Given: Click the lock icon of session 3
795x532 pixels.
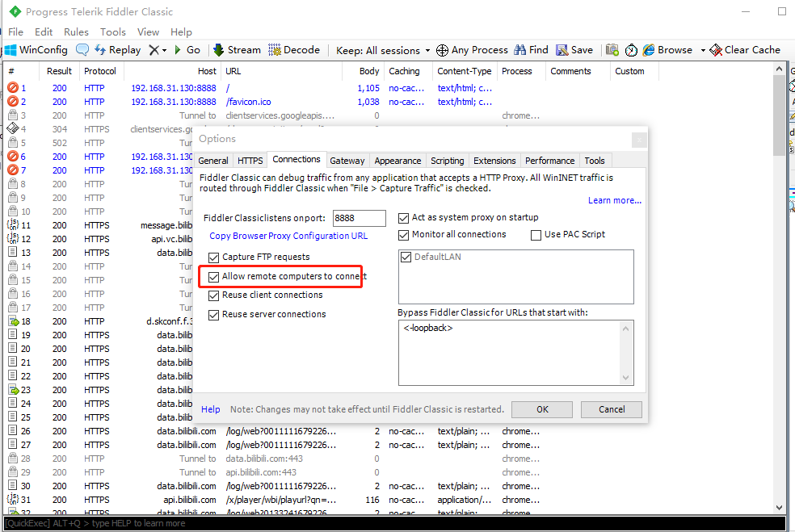Looking at the screenshot, I should [x=13, y=115].
